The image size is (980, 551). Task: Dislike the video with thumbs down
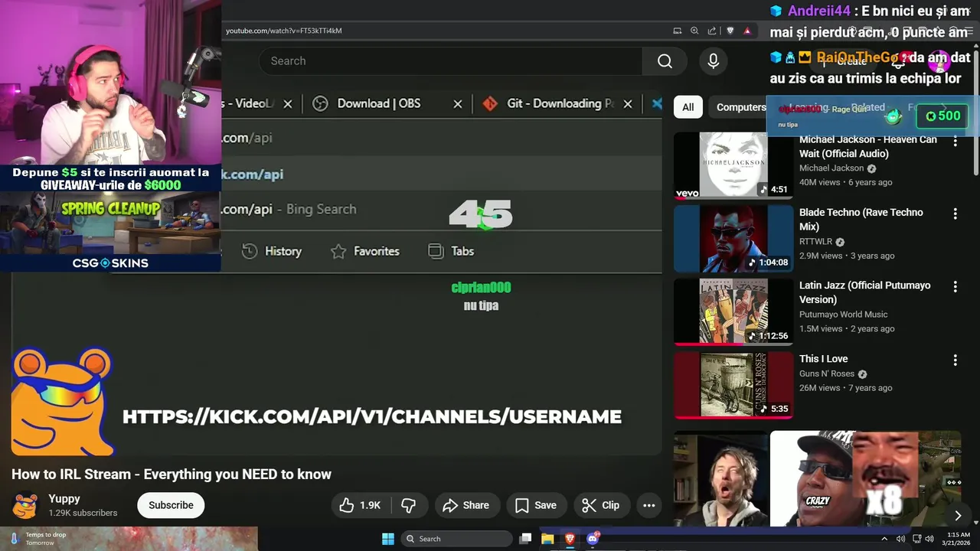click(x=409, y=505)
